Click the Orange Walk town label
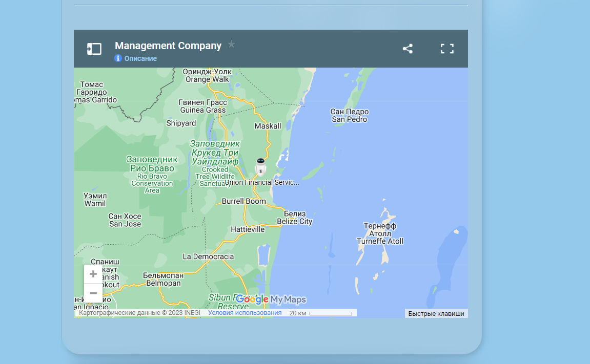The width and height of the screenshot is (590, 364). (x=207, y=75)
